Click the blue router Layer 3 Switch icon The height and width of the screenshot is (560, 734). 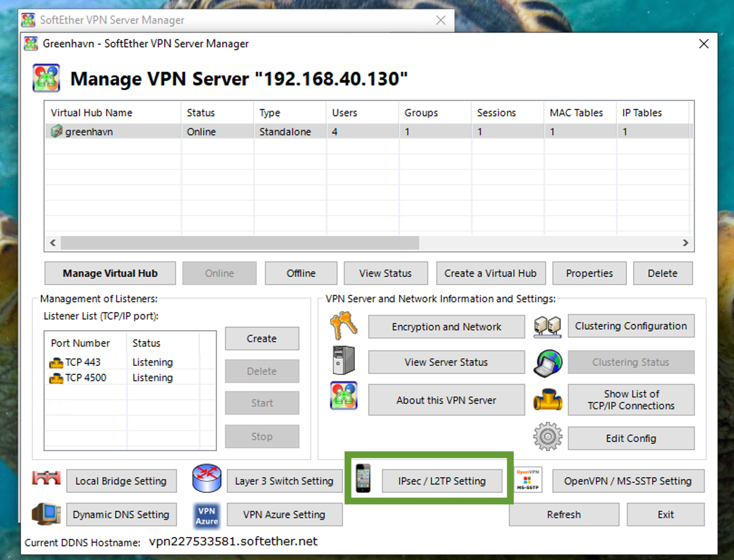[x=206, y=478]
